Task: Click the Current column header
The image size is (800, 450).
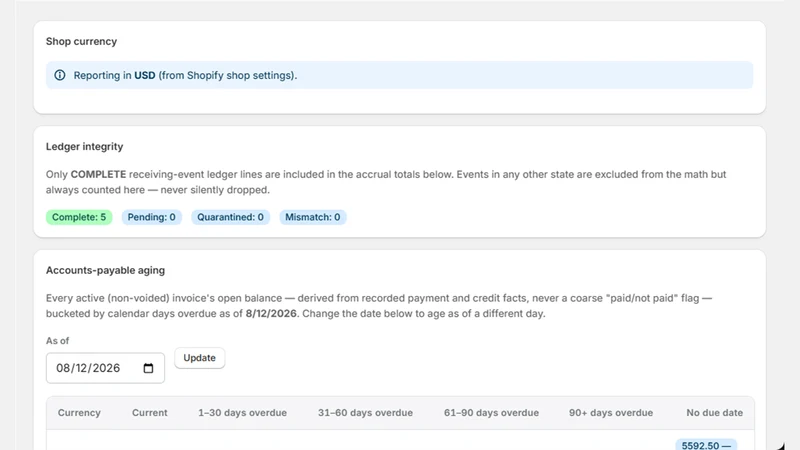Action: (149, 412)
